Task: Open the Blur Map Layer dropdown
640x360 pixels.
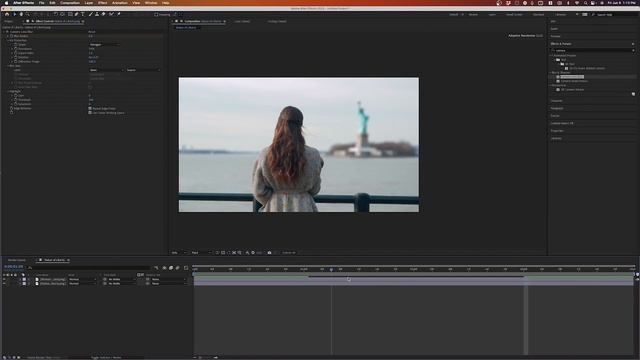Action: (x=106, y=70)
